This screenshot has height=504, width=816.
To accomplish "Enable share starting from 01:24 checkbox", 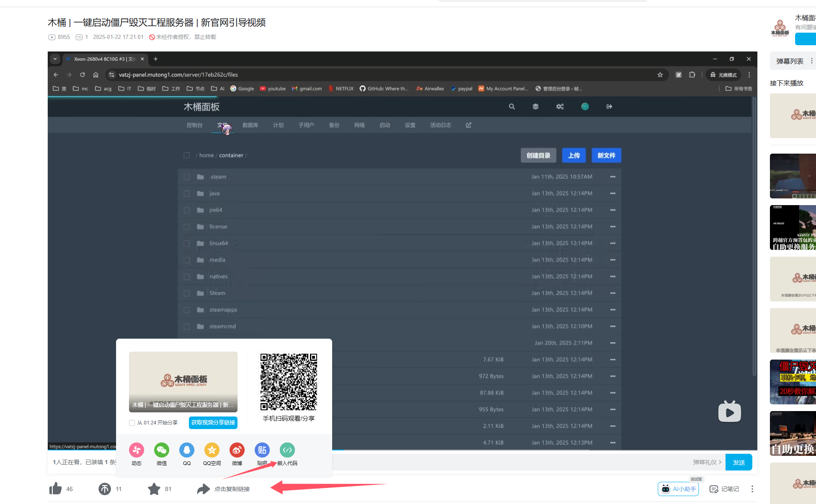I will (132, 423).
